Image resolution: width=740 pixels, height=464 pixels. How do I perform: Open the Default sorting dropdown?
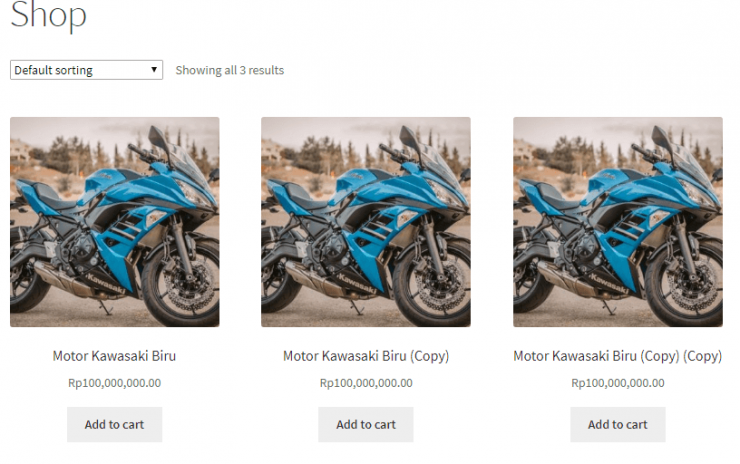[x=85, y=70]
